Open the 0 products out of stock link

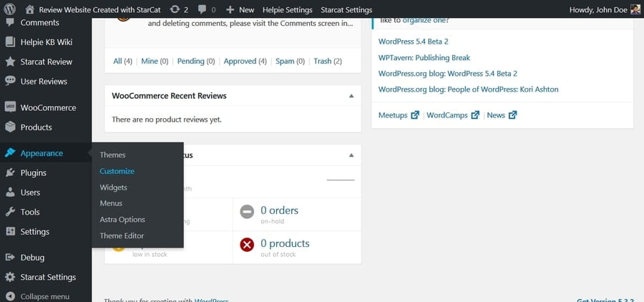pos(285,243)
